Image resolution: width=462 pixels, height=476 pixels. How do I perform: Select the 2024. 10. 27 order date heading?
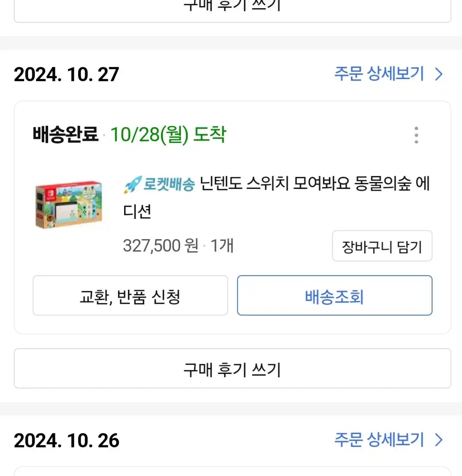(x=67, y=74)
